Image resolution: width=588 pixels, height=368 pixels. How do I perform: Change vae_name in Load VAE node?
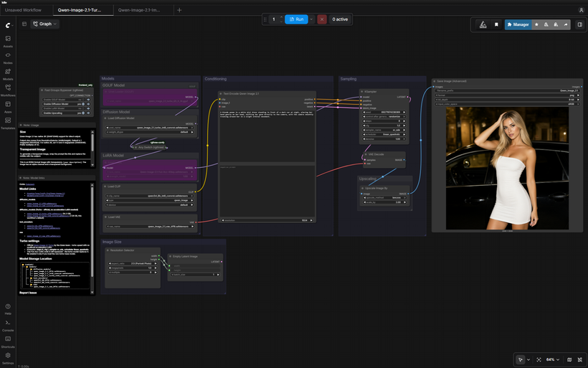[x=150, y=227]
